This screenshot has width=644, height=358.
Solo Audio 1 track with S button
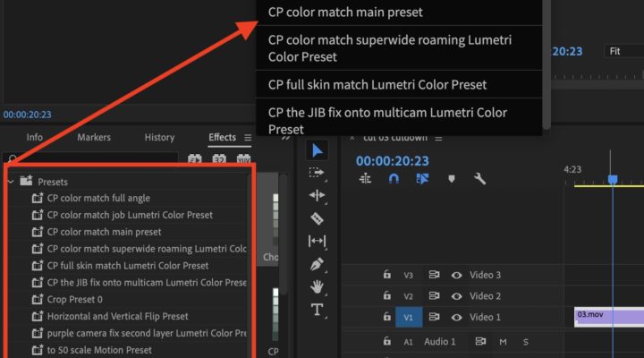[x=526, y=342]
